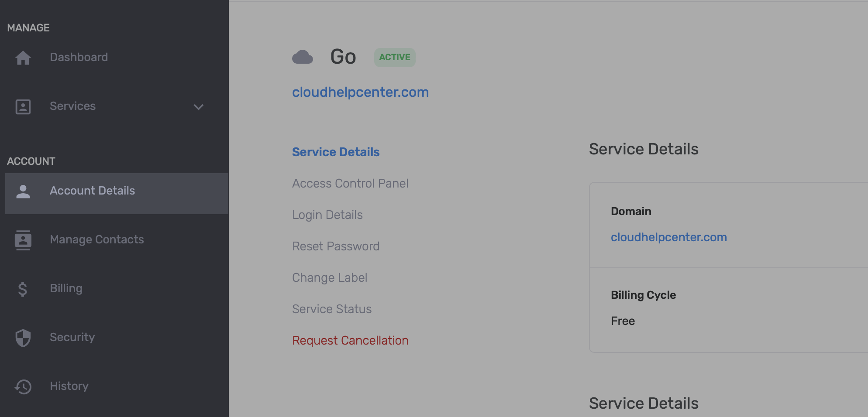This screenshot has height=417, width=868.
Task: Click the Go service title
Action: point(343,57)
